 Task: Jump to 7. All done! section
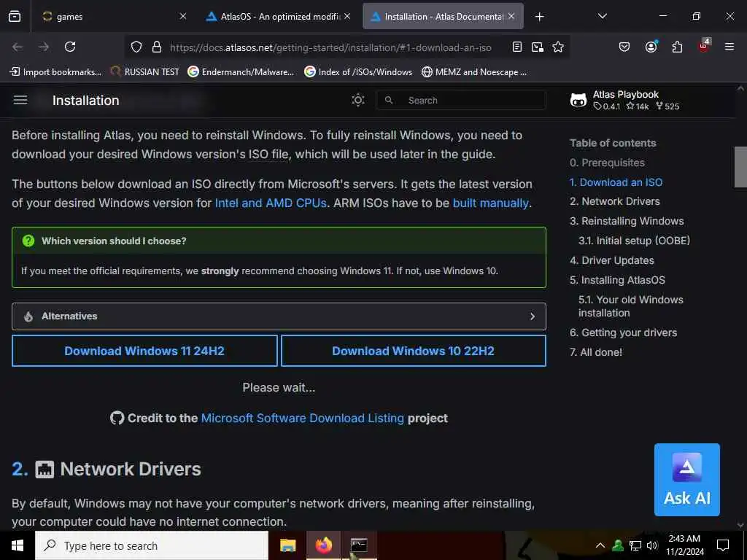click(596, 352)
